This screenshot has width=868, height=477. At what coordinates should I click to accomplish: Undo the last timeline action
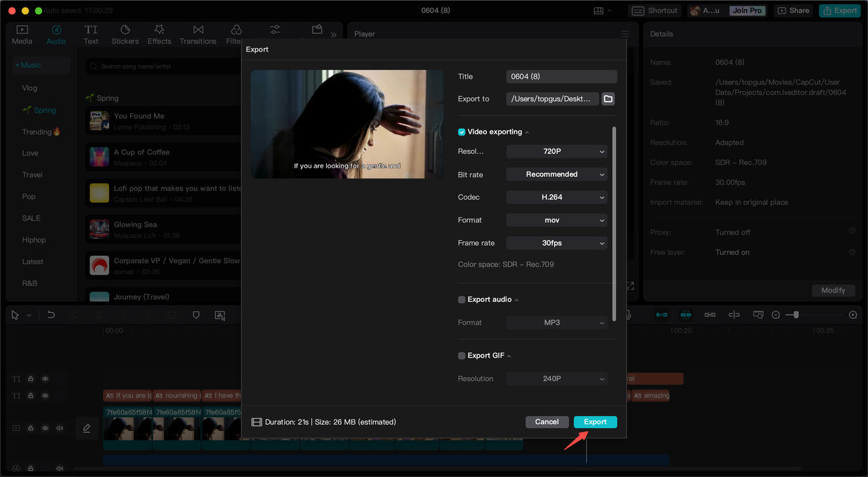(x=51, y=316)
